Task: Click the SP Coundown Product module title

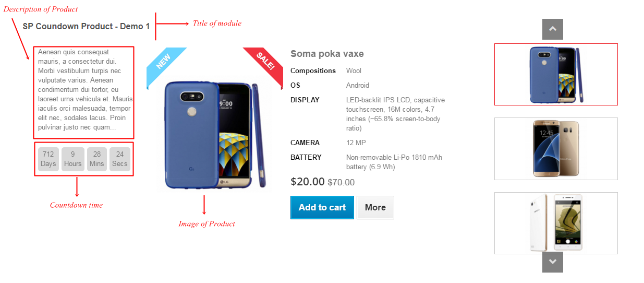Action: click(x=86, y=26)
